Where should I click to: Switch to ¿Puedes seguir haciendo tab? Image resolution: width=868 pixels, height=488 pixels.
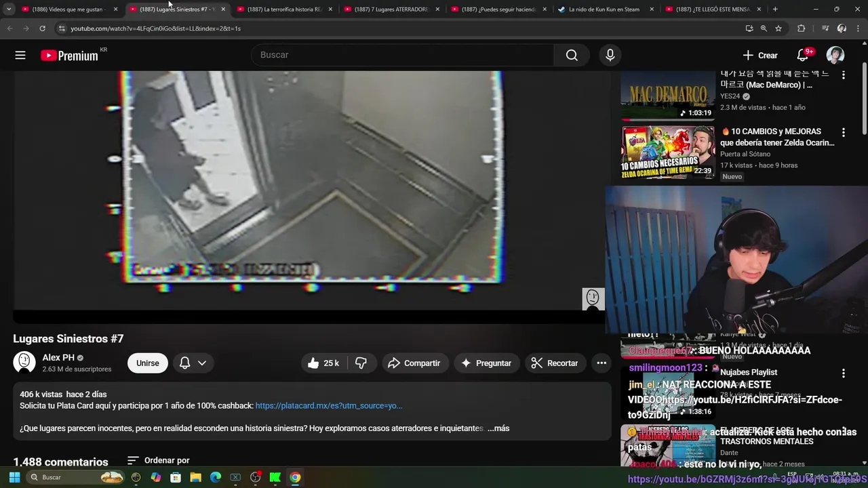(x=499, y=9)
